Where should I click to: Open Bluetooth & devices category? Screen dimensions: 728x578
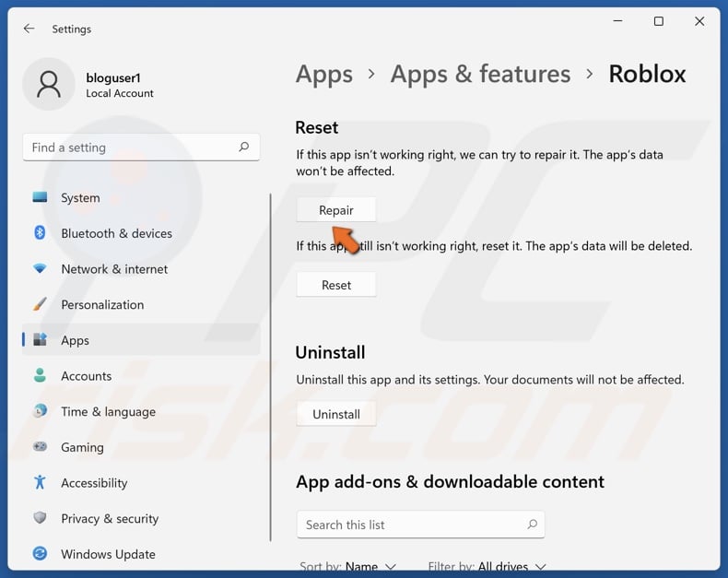click(x=142, y=233)
